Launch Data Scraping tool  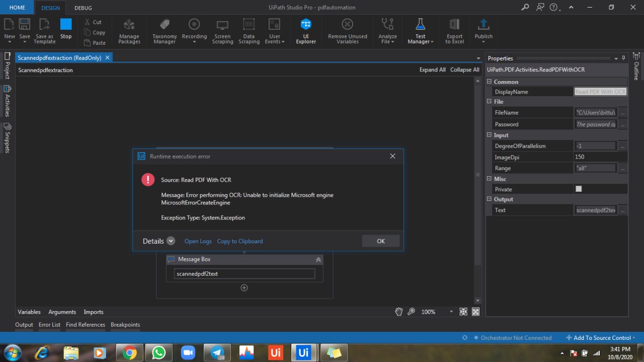pyautogui.click(x=249, y=31)
